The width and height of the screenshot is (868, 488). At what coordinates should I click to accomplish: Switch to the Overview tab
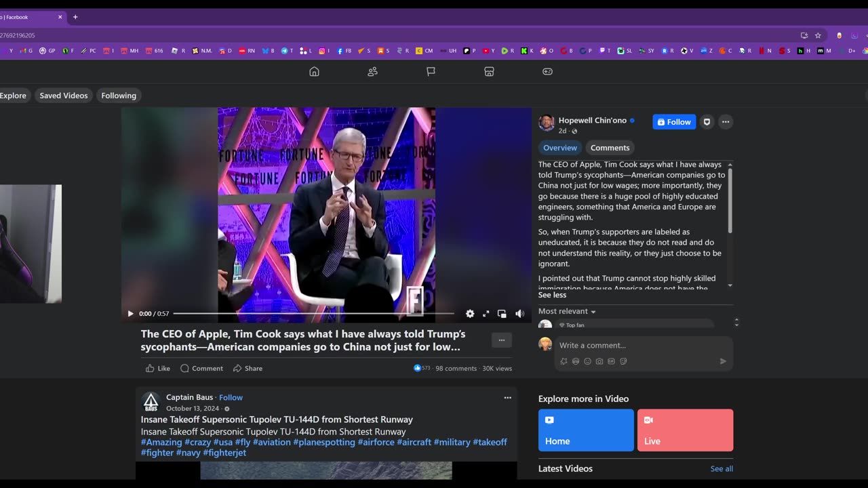[x=560, y=148]
